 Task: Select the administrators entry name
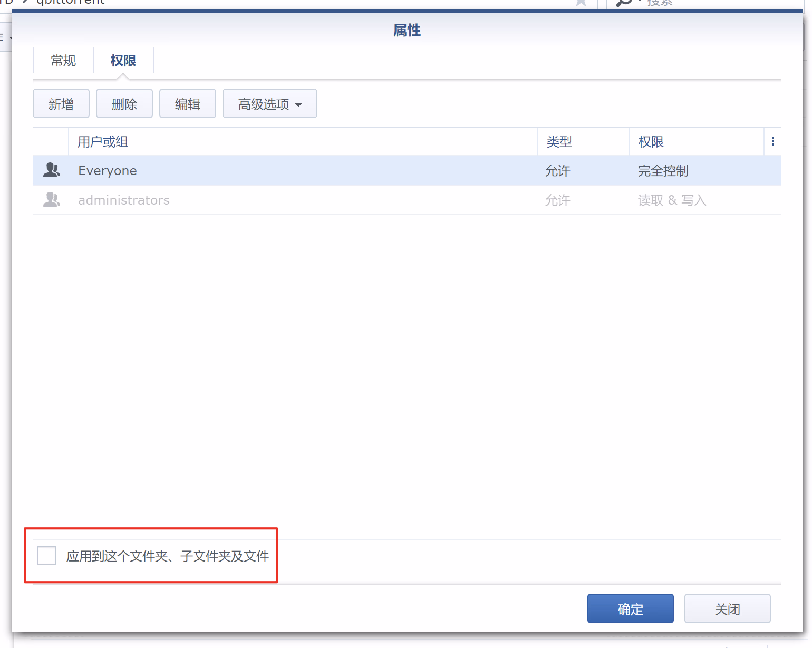click(124, 200)
